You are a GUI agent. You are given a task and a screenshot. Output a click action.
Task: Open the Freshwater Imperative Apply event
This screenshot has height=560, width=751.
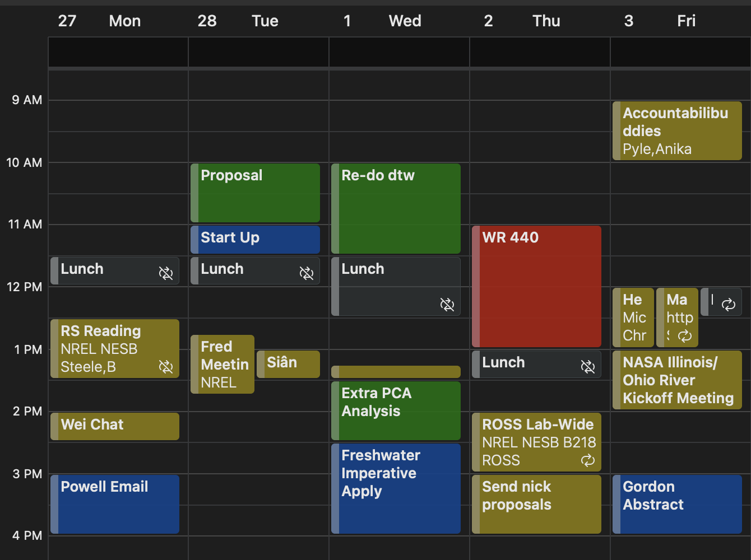[396, 488]
